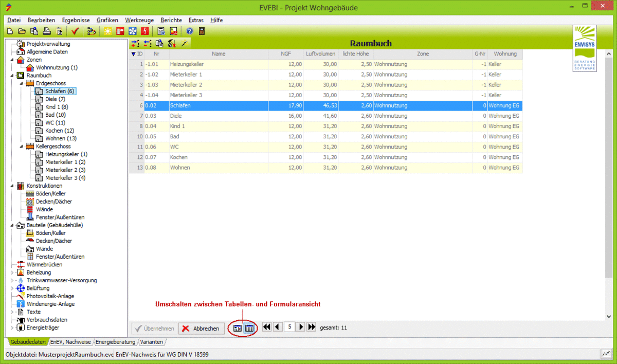Image resolution: width=617 pixels, height=364 pixels.
Task: Open the Werkzeuge menu
Action: pyautogui.click(x=139, y=20)
